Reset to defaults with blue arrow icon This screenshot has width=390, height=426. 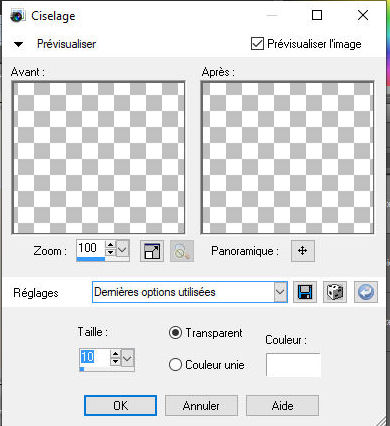click(366, 292)
